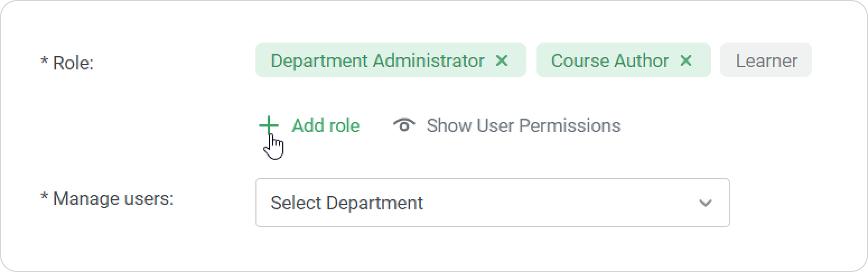
Task: Select the Course Author tag label
Action: 609,60
